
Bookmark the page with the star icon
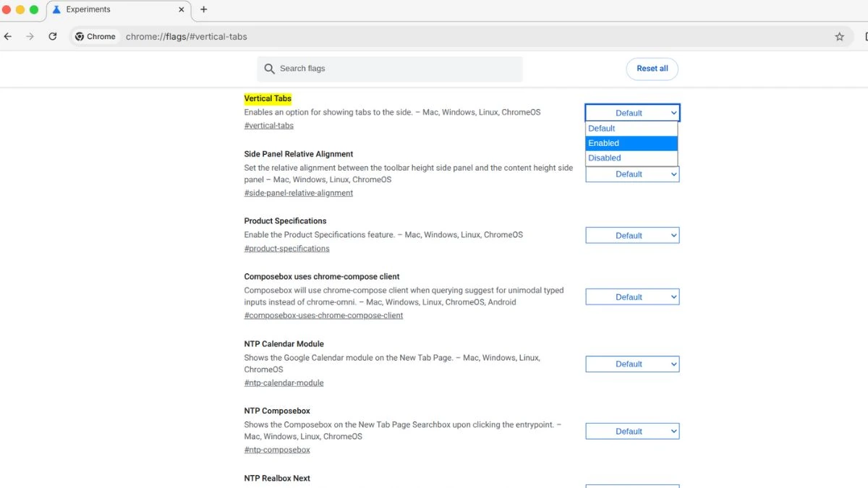[x=839, y=36]
